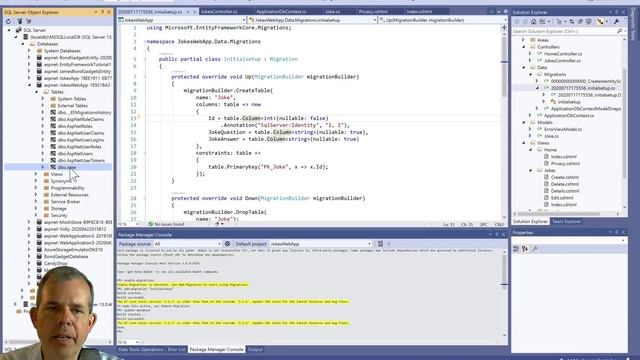
Task: Select Programmability folder
Action: (x=67, y=188)
